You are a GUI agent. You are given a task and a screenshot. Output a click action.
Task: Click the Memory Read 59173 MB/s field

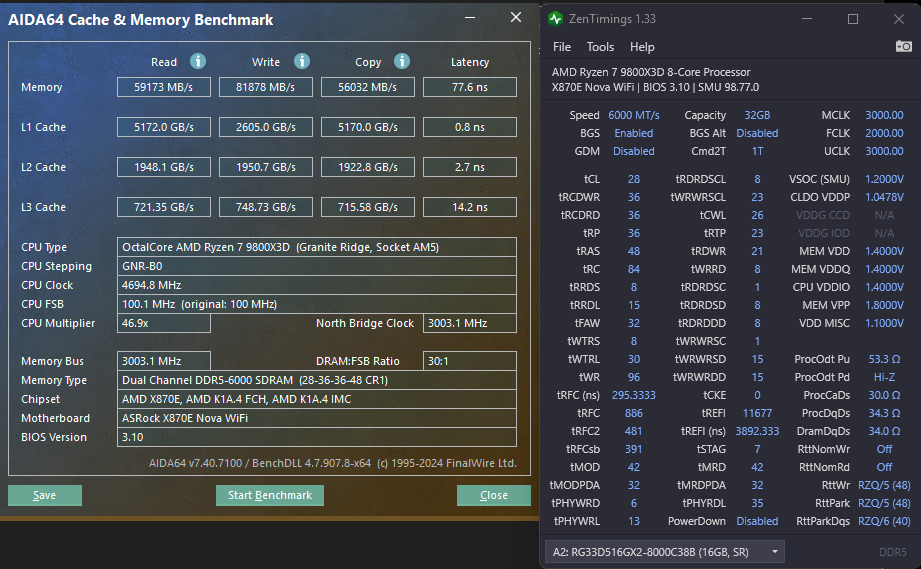pyautogui.click(x=164, y=87)
